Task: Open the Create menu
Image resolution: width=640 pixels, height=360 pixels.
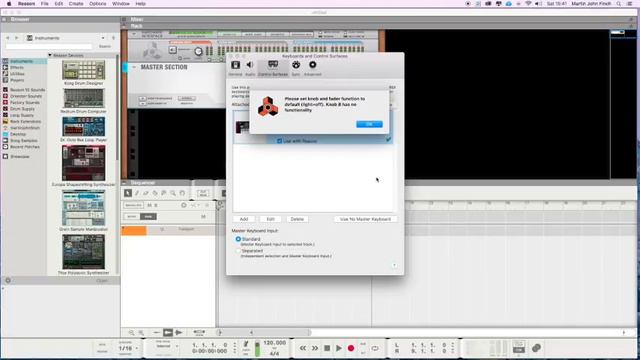Action: pos(76,4)
